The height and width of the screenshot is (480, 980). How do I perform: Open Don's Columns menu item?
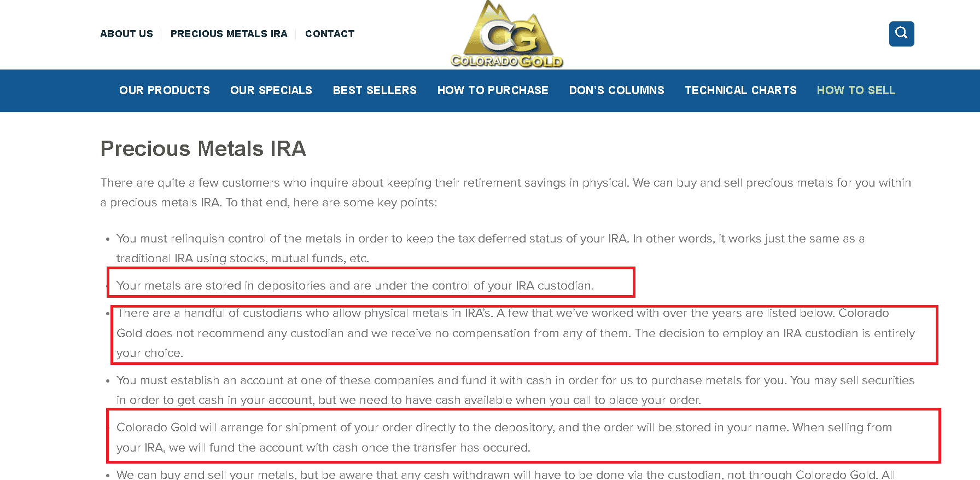(617, 90)
